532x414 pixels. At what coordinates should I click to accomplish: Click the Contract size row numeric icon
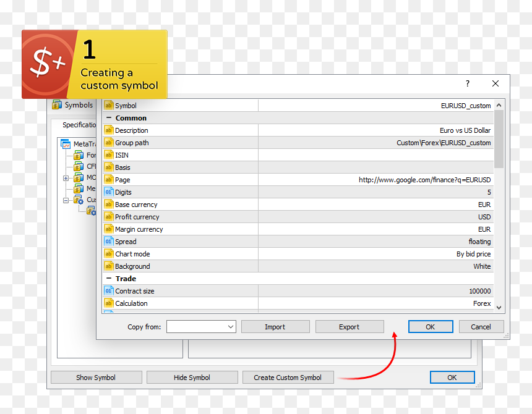tap(109, 290)
